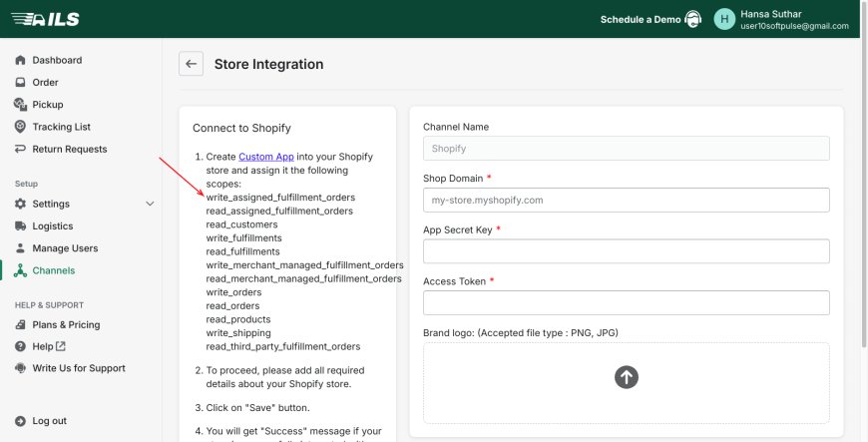The width and height of the screenshot is (868, 442).
Task: Open Manage Users
Action: pos(65,248)
